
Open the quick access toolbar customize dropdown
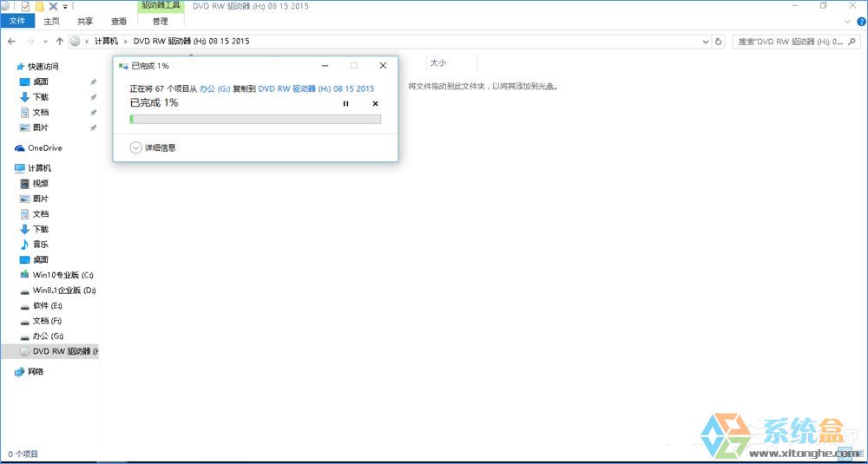pos(65,7)
